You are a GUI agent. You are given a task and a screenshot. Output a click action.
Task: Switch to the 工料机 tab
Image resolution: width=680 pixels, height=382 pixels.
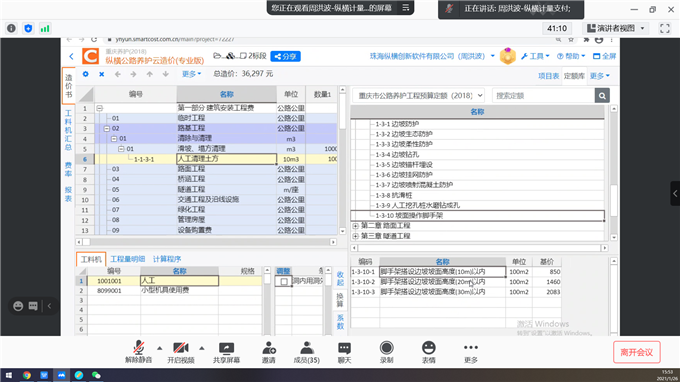[x=91, y=259]
